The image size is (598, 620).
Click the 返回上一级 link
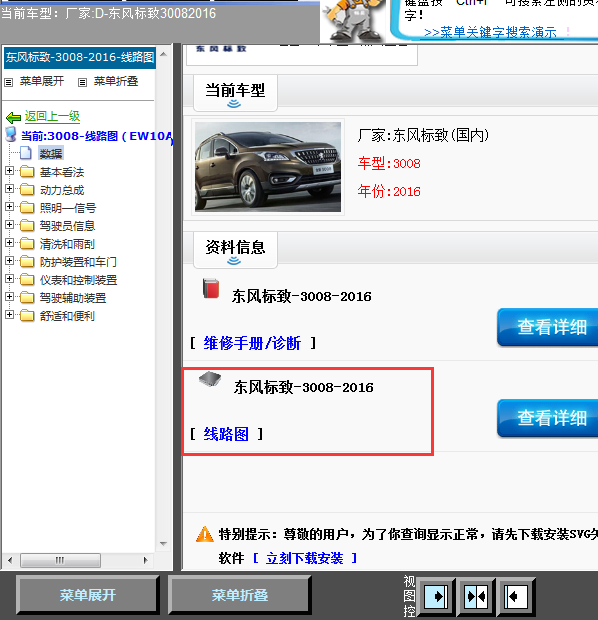tap(52, 116)
